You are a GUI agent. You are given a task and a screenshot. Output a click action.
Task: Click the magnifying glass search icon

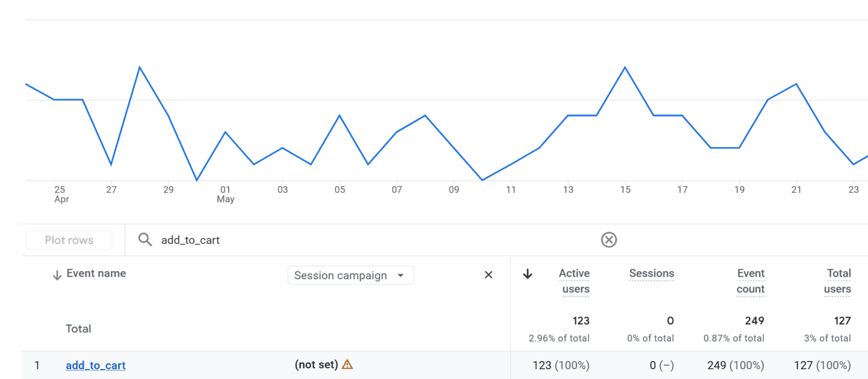tap(145, 240)
